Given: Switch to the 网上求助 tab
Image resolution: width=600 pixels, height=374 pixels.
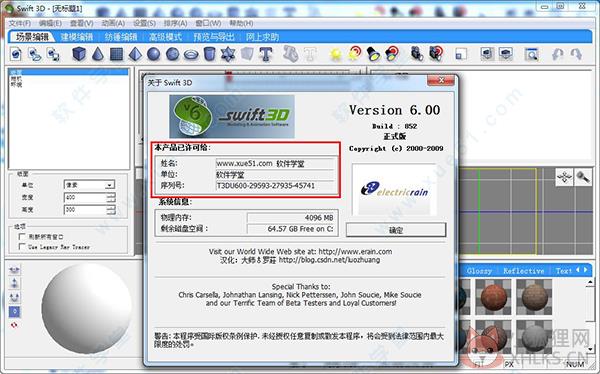Looking at the screenshot, I should (262, 37).
